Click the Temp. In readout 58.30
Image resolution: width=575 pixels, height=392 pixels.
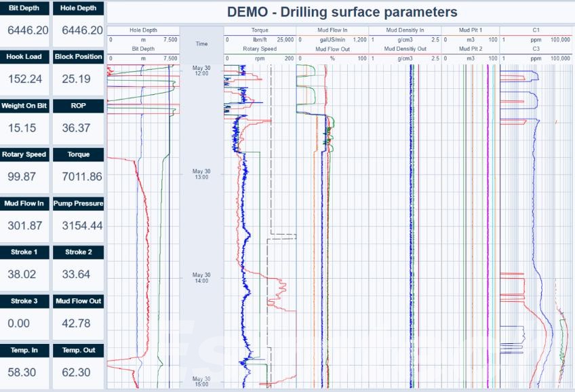[x=26, y=372]
